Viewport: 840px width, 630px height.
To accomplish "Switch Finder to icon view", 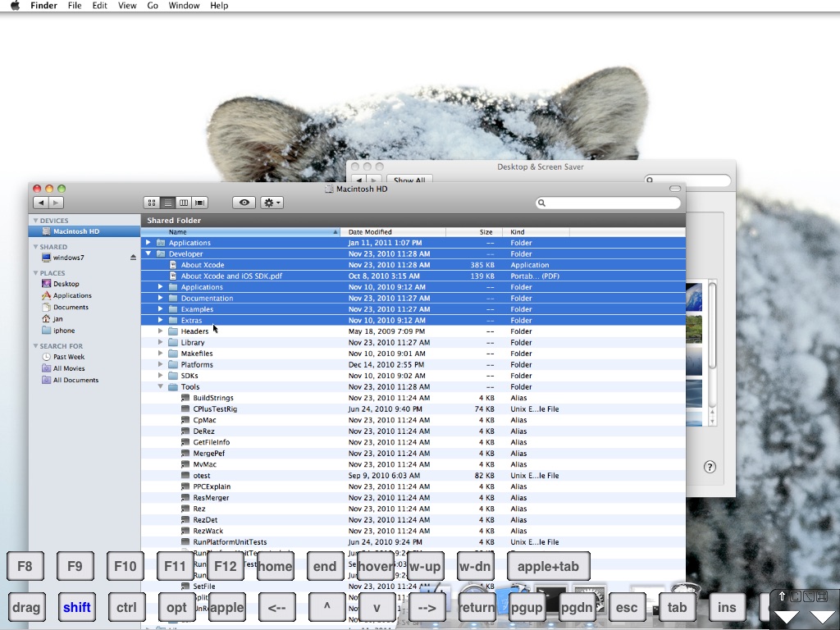I will point(152,203).
